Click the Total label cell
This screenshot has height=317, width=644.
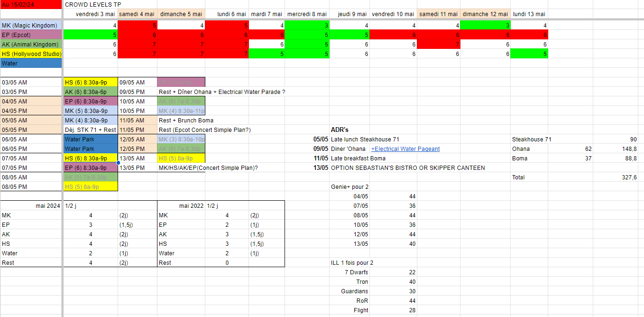tap(519, 177)
